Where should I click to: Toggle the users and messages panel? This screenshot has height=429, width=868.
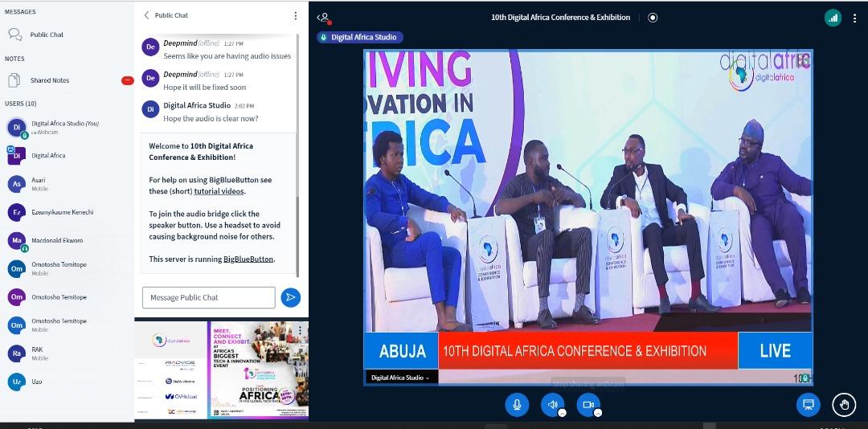coord(324,18)
